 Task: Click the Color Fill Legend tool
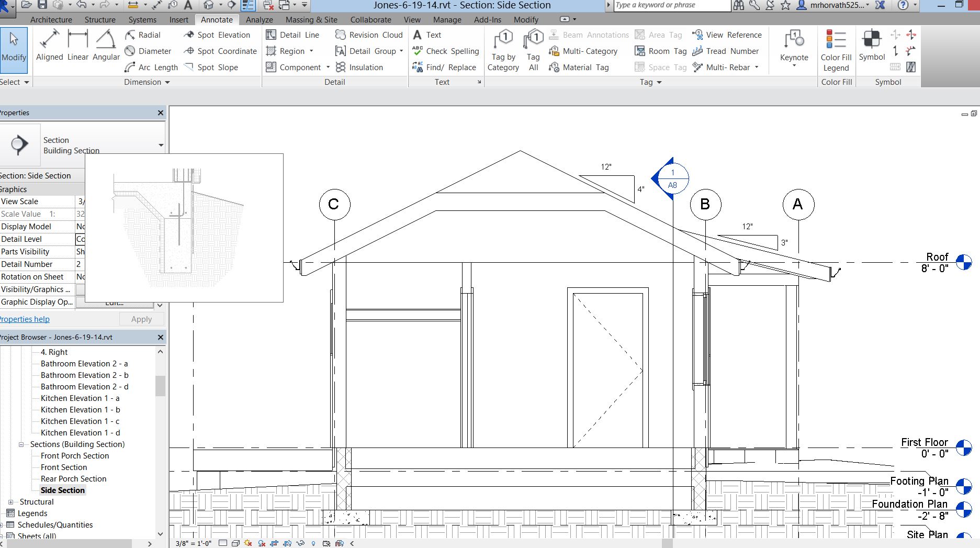pos(836,51)
